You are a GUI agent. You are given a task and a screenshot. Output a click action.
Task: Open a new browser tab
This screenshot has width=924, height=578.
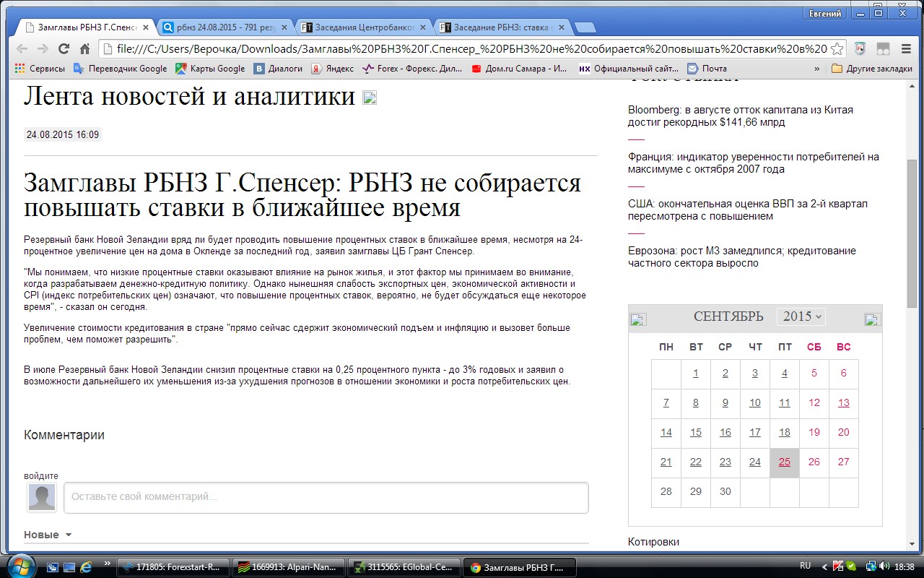585,27
